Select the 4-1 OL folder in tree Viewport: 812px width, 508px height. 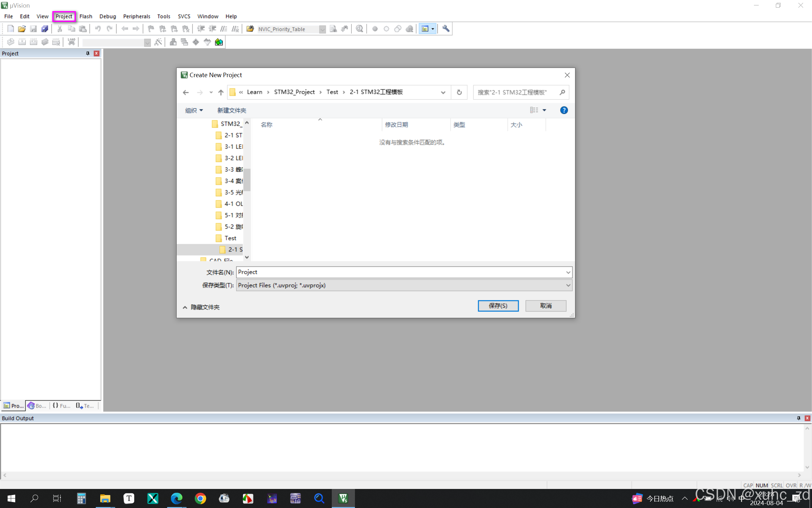[229, 204]
